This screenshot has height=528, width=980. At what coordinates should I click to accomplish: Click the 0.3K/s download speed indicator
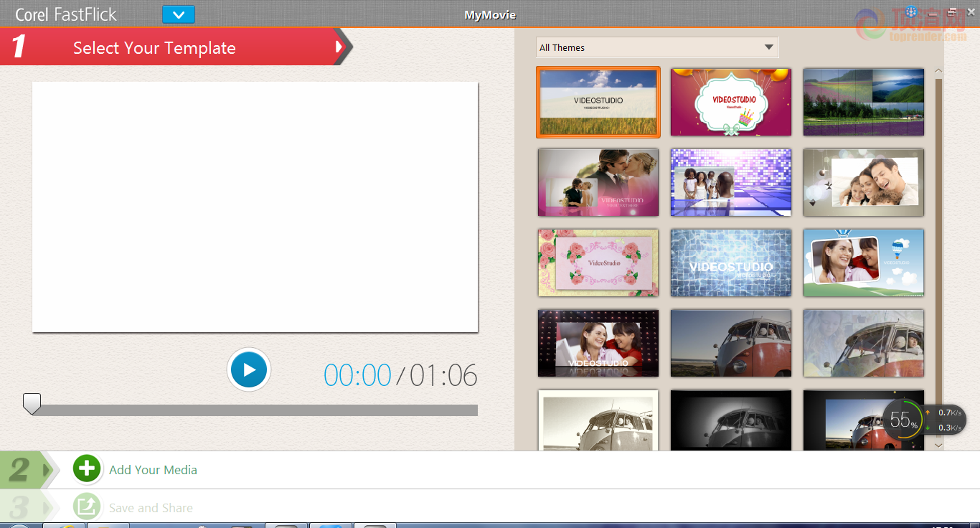944,428
